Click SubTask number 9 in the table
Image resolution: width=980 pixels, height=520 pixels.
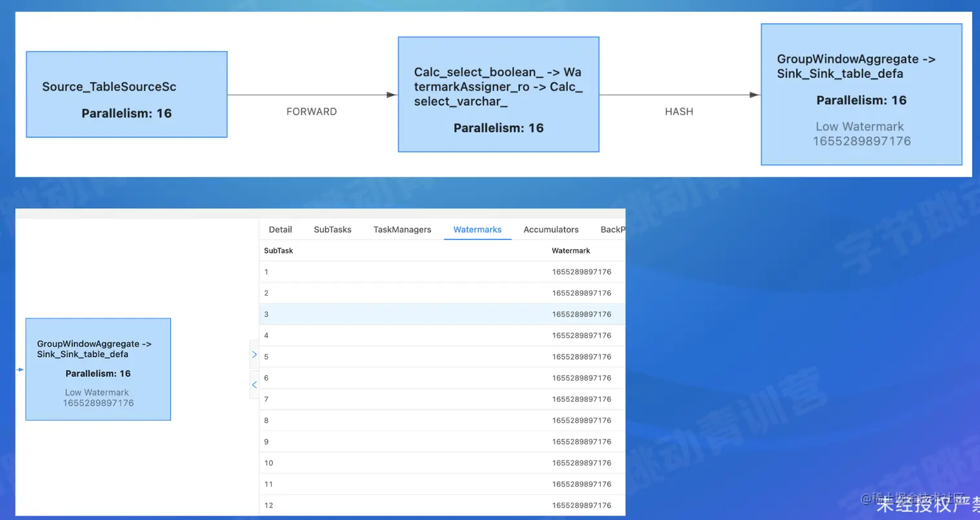[x=266, y=442]
